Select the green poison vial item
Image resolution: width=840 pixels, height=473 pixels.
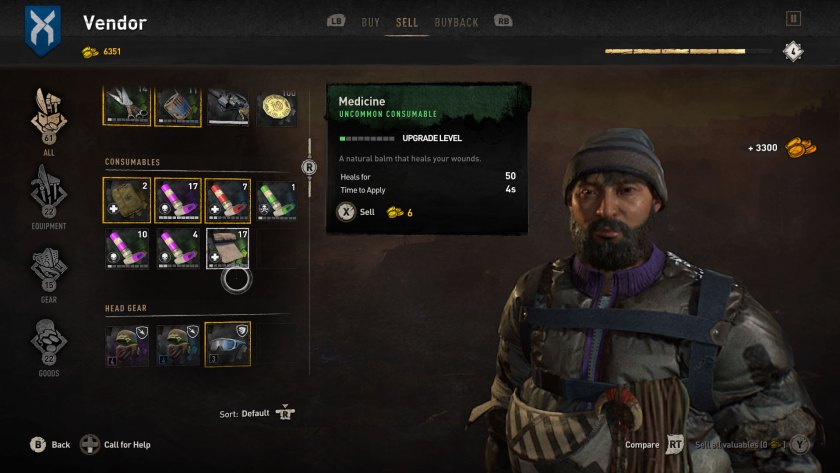click(x=277, y=200)
